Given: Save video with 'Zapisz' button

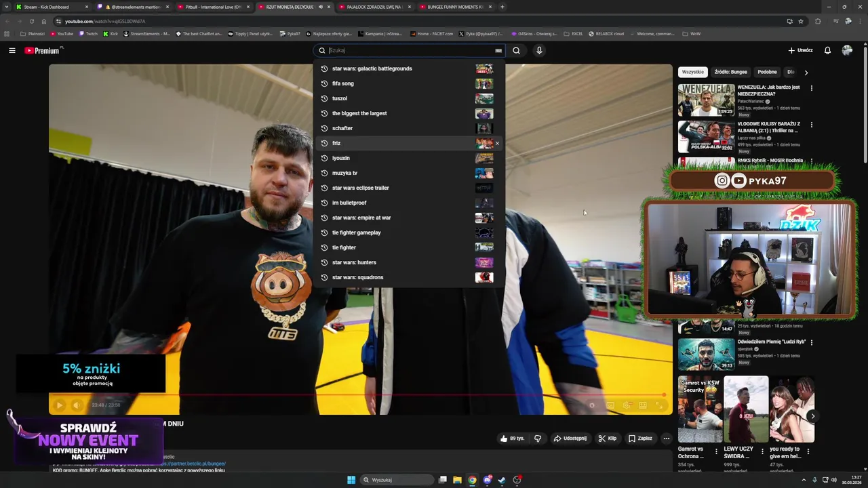Looking at the screenshot, I should point(640,439).
